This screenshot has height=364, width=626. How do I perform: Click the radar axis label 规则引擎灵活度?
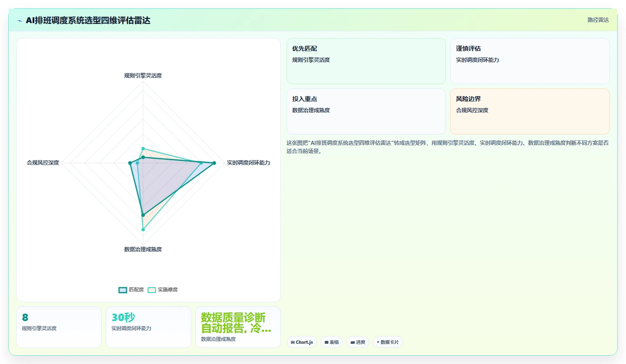pos(143,76)
